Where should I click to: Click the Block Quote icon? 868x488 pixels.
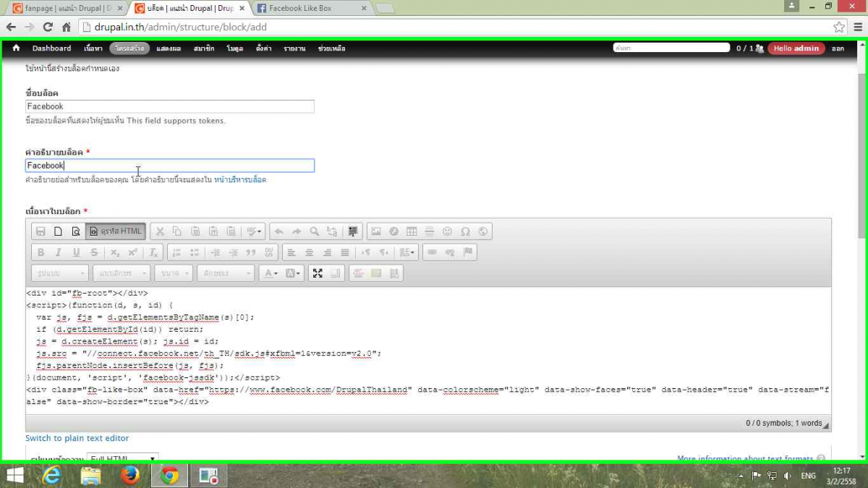[251, 252]
